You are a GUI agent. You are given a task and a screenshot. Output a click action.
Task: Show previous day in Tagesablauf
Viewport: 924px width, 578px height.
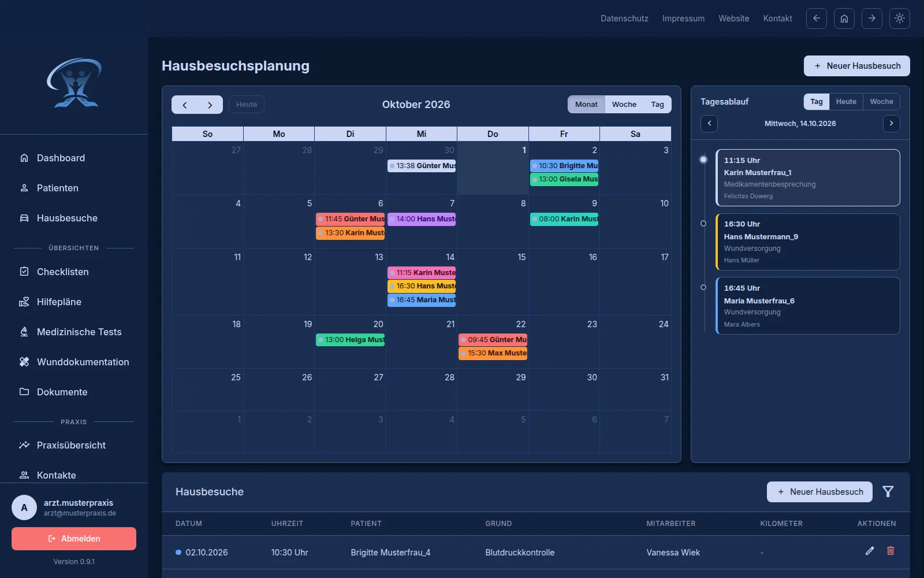click(x=709, y=124)
